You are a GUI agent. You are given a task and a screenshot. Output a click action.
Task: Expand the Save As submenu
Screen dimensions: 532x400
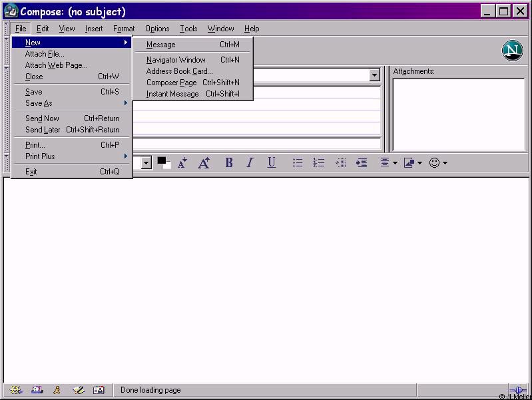tap(72, 103)
